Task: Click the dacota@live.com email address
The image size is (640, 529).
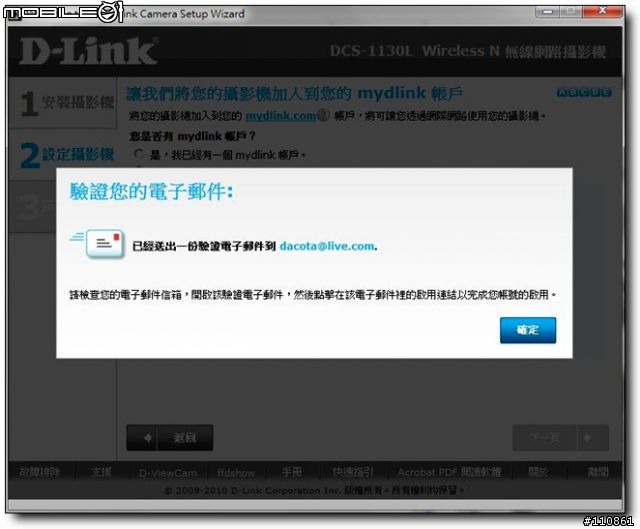Action: point(327,246)
